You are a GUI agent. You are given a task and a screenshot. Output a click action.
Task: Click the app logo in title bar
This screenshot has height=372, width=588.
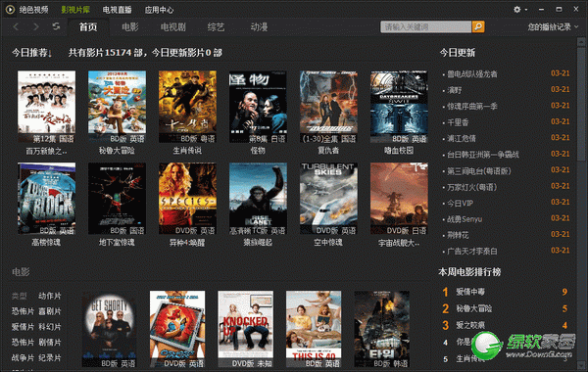10,10
